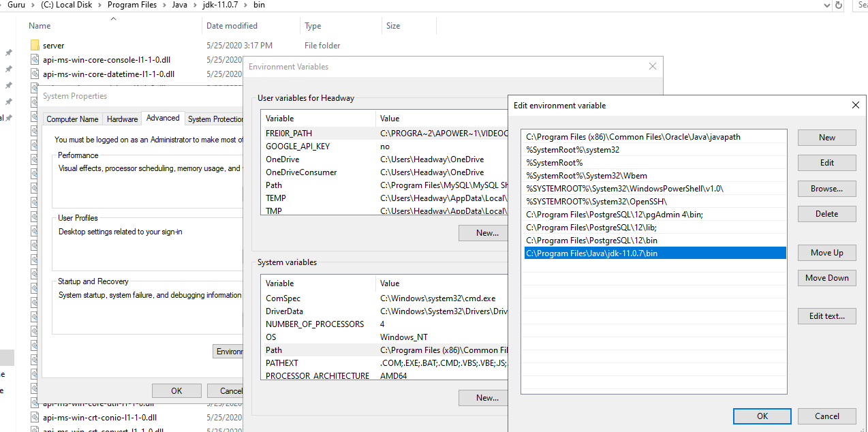Click the api-ms-win-crt-conio DLL file icon

35,417
